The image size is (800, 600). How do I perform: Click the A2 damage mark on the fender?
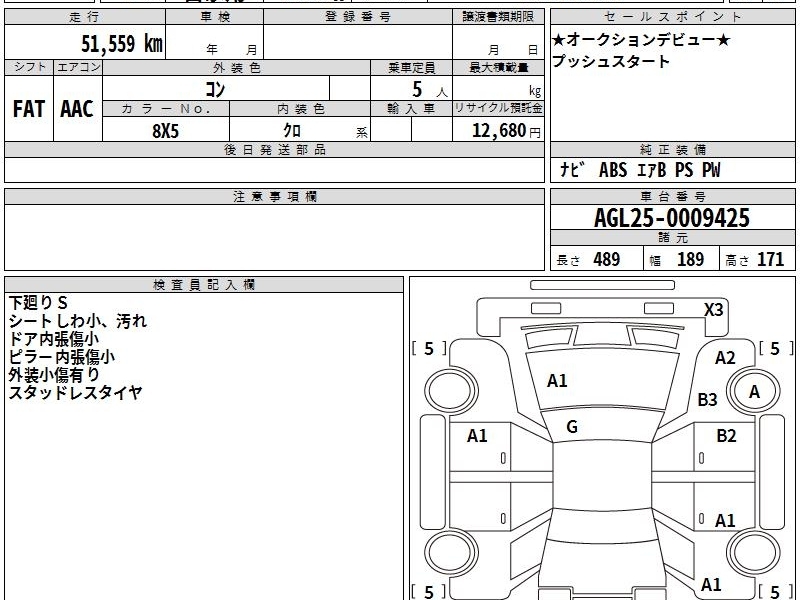(725, 358)
